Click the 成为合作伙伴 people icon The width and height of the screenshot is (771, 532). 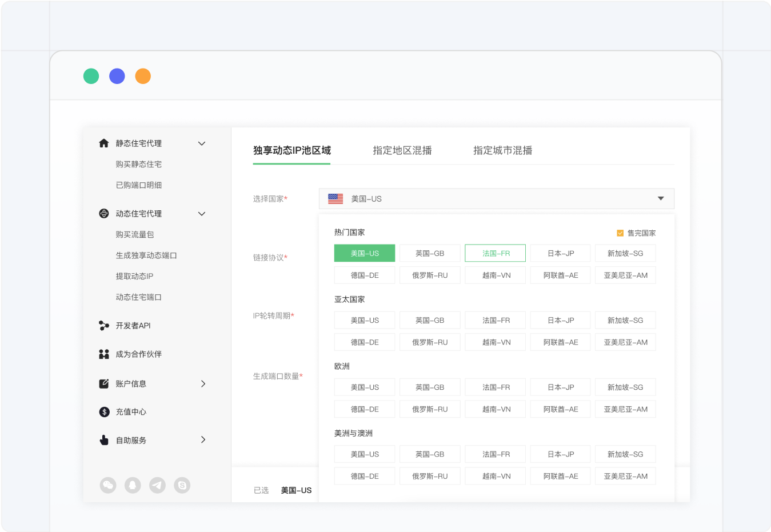tap(104, 354)
